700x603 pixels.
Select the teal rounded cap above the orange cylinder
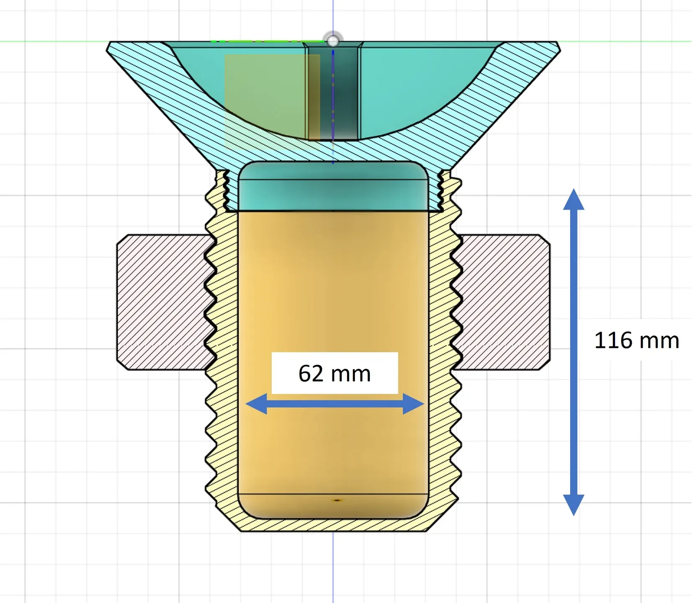[333, 186]
